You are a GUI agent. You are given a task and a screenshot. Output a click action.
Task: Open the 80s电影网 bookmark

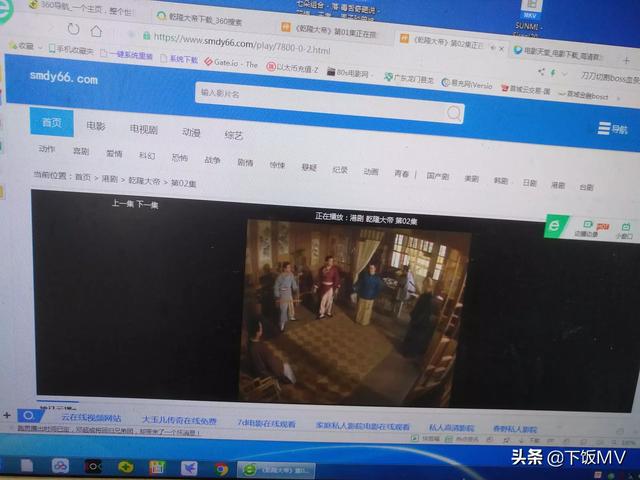point(348,73)
